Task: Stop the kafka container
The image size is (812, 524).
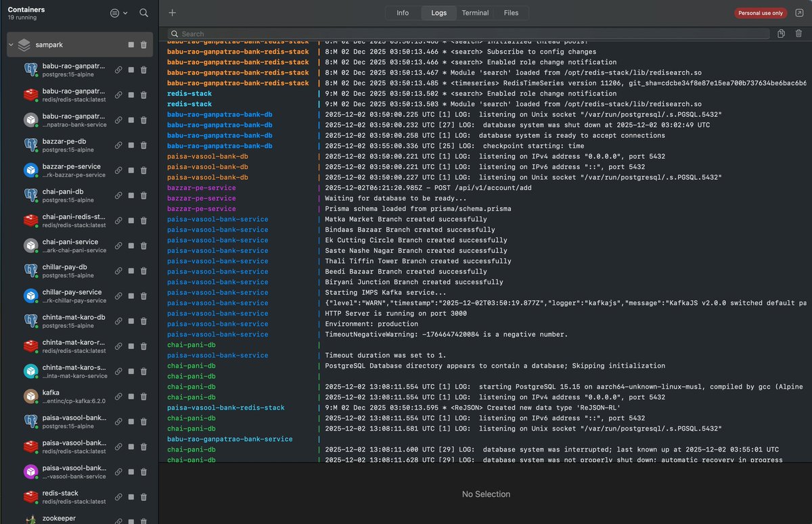Action: coord(131,397)
